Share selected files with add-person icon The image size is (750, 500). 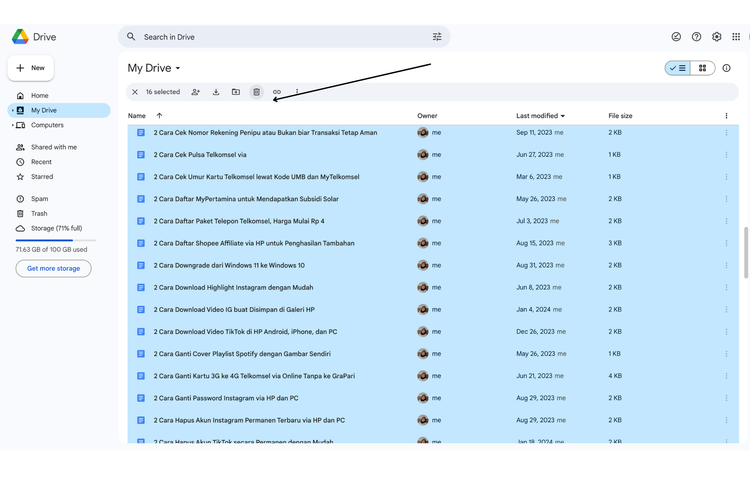tap(195, 92)
